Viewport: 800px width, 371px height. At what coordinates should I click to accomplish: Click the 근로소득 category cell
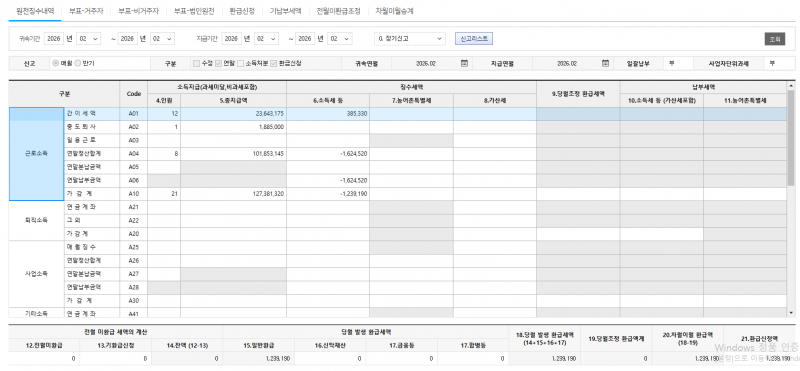36,154
